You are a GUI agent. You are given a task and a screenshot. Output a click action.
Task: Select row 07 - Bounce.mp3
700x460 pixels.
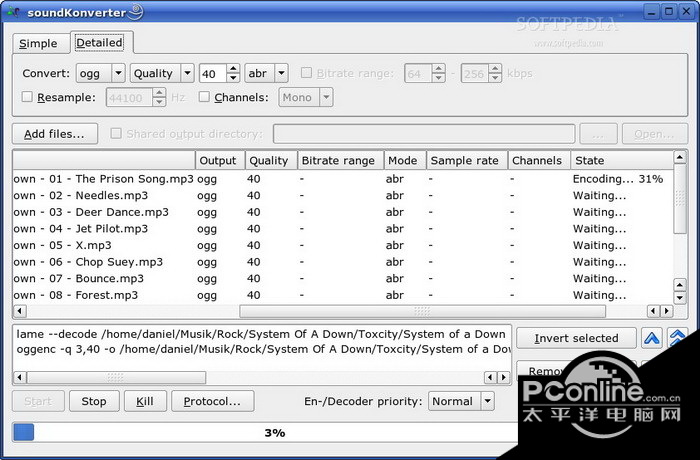point(343,278)
